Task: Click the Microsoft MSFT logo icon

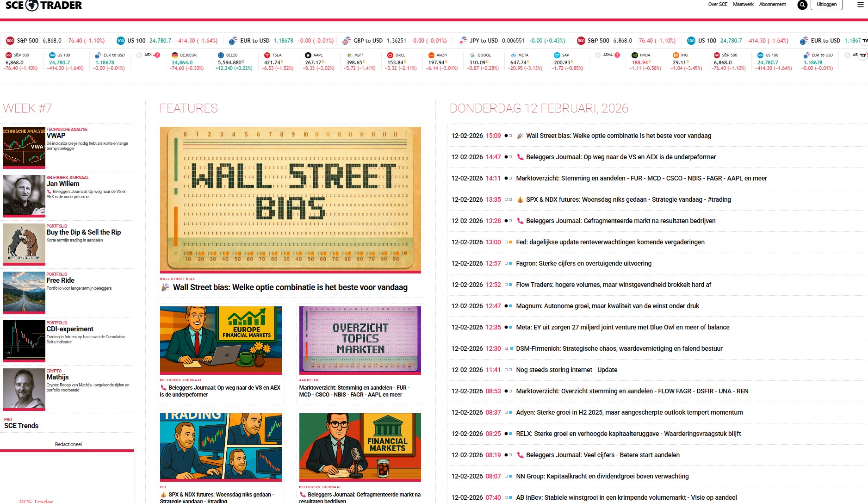Action: pyautogui.click(x=349, y=55)
